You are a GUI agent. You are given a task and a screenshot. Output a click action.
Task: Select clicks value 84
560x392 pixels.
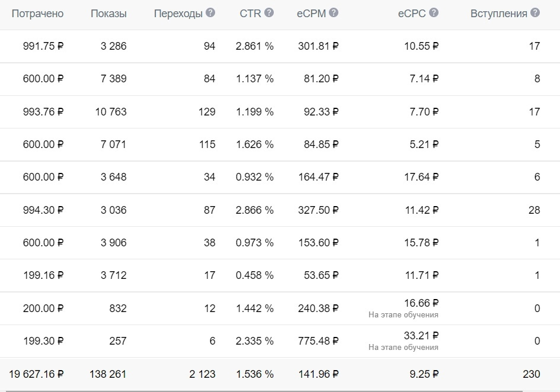coord(210,79)
